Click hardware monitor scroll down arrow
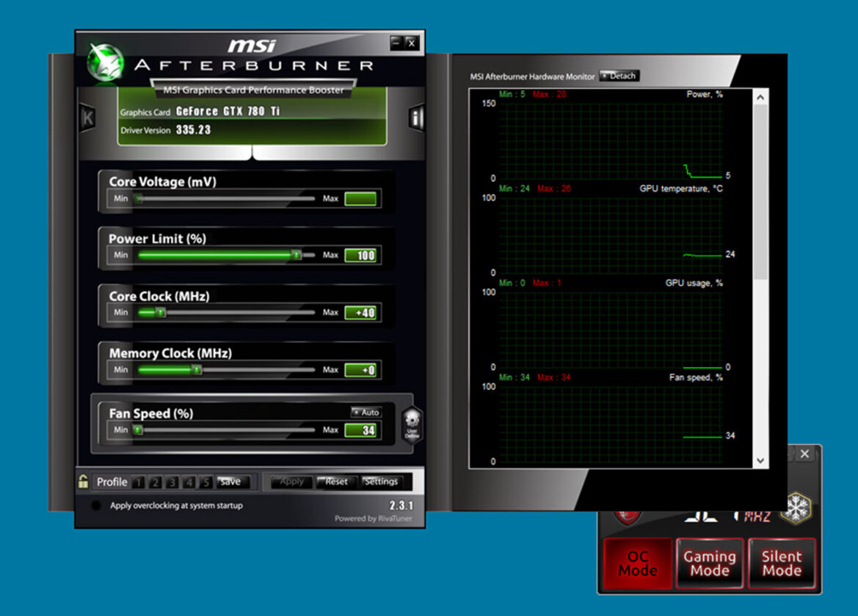The image size is (858, 616). pyautogui.click(x=760, y=460)
